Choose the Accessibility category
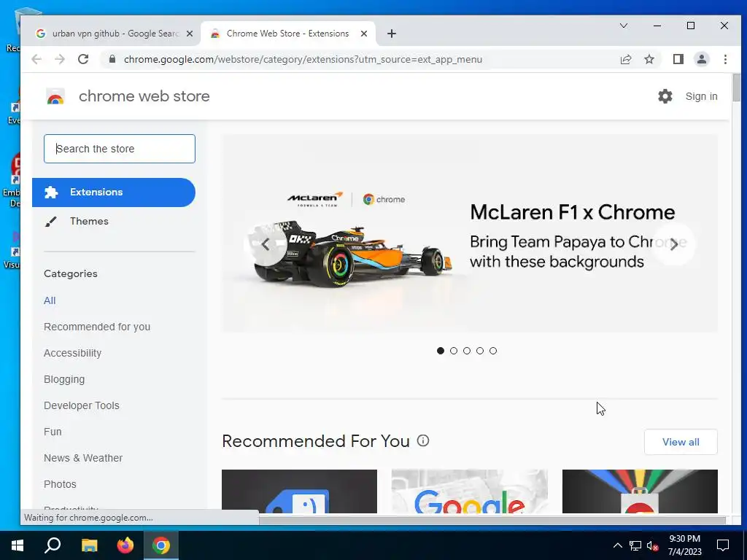 pos(72,353)
